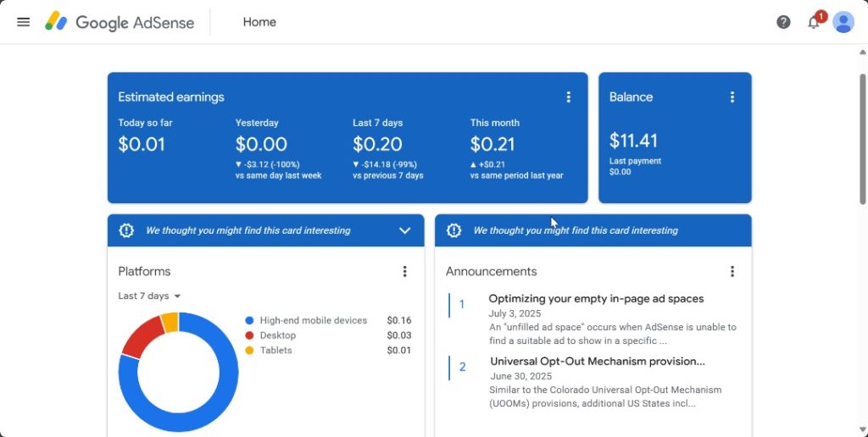Open the Help question mark icon
This screenshot has width=868, height=437.
tap(783, 22)
